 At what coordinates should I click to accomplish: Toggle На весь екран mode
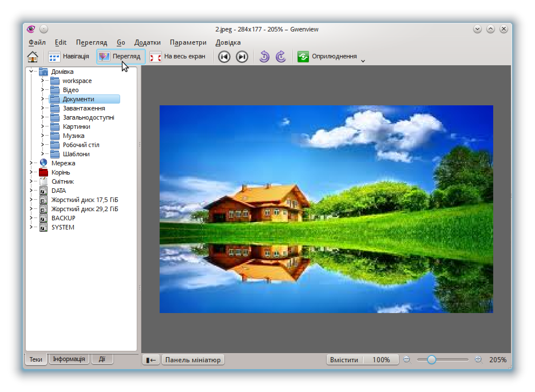(x=178, y=57)
